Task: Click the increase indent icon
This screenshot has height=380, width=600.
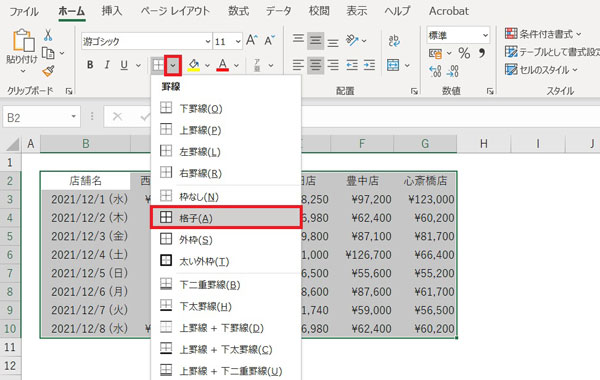Action: 369,65
